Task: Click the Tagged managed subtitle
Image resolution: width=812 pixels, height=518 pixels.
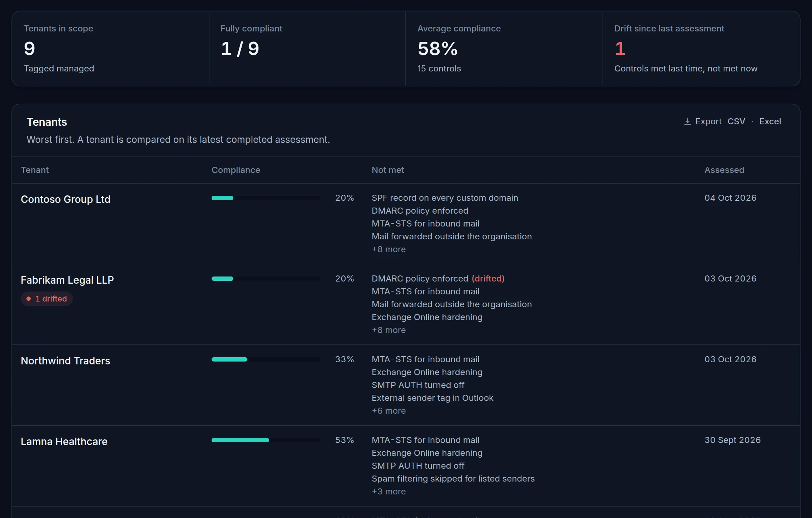Action: click(59, 69)
